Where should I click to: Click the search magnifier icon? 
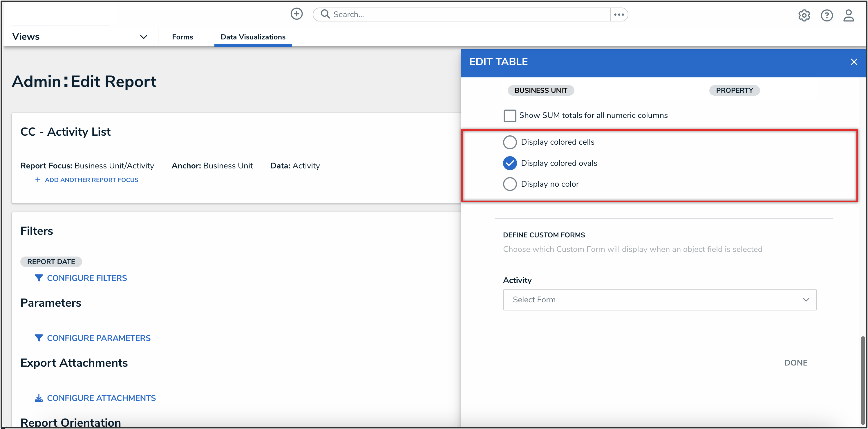pyautogui.click(x=325, y=14)
